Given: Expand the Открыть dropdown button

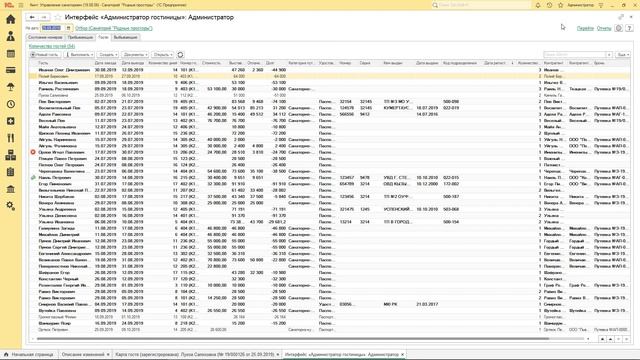Looking at the screenshot, I should (x=162, y=54).
